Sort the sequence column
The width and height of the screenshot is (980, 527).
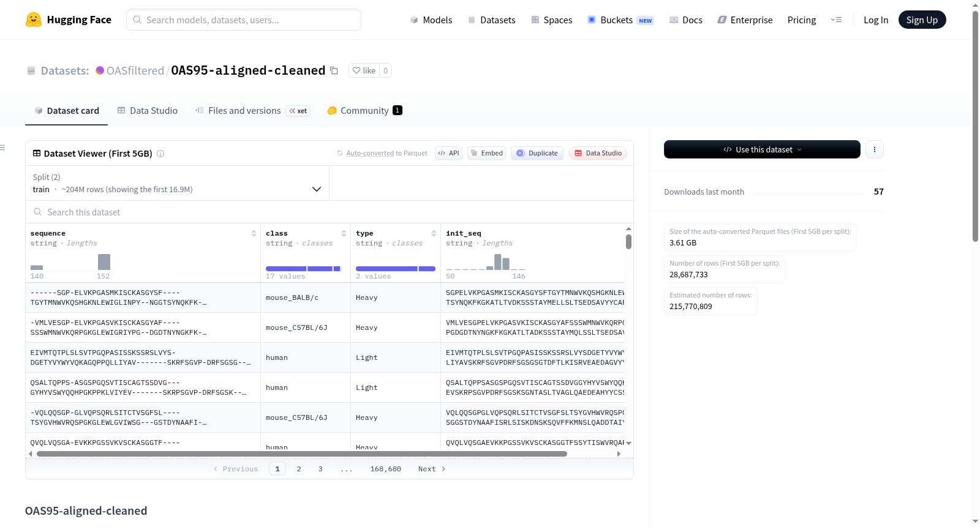click(254, 233)
